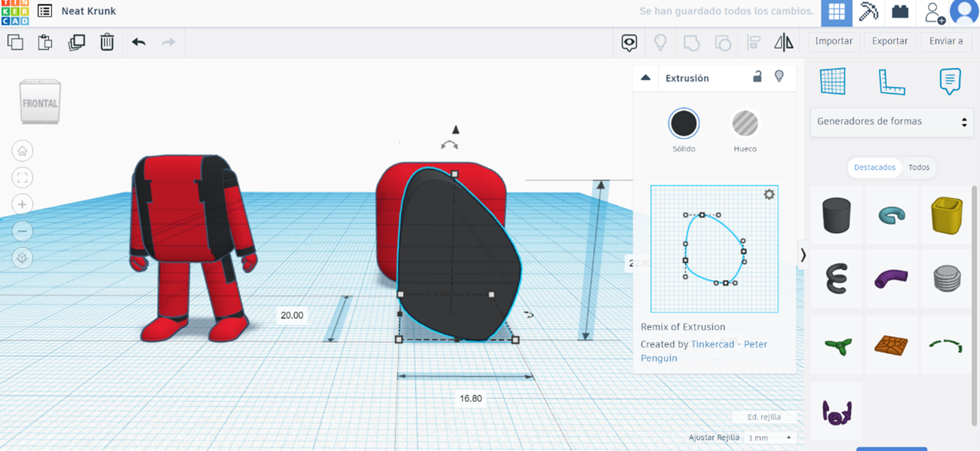
Task: Click the Undo arrow
Action: click(x=138, y=42)
